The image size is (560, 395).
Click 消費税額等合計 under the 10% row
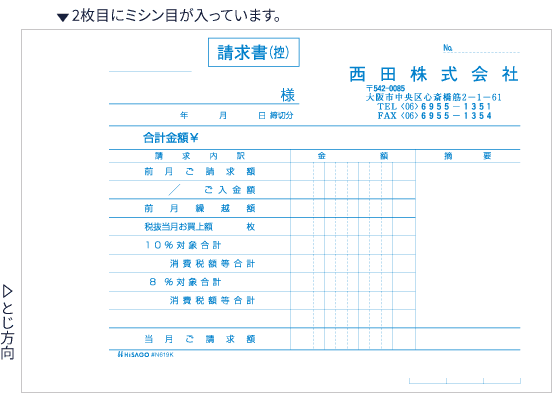(x=212, y=264)
